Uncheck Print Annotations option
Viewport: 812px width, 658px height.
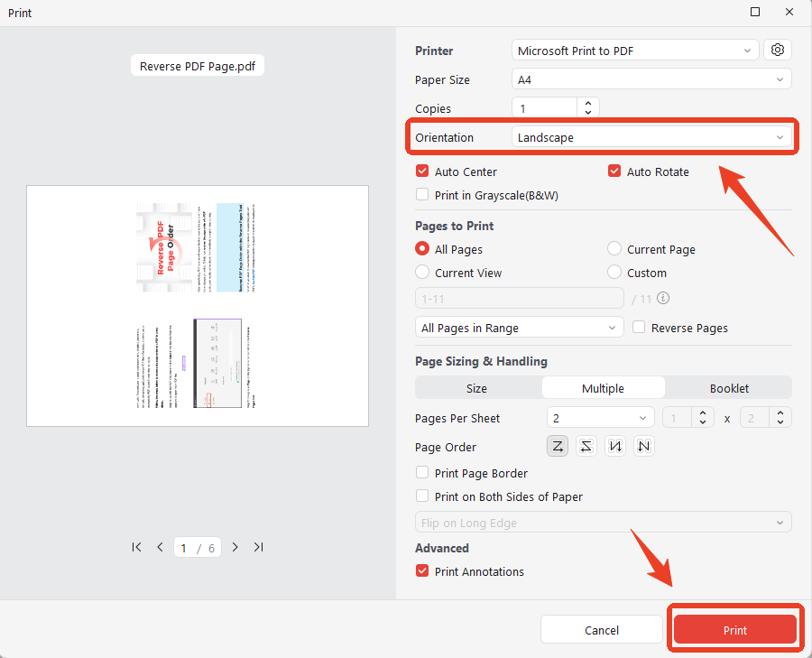click(x=422, y=571)
